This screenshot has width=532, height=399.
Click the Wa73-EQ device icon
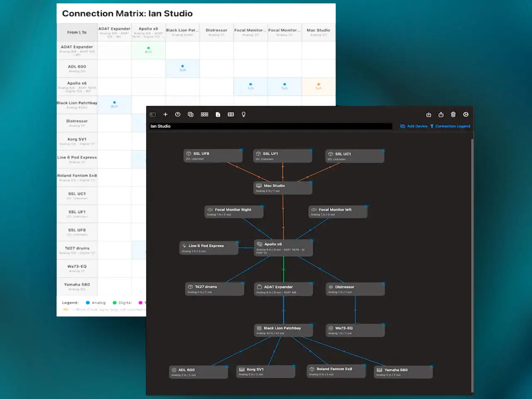(331, 328)
